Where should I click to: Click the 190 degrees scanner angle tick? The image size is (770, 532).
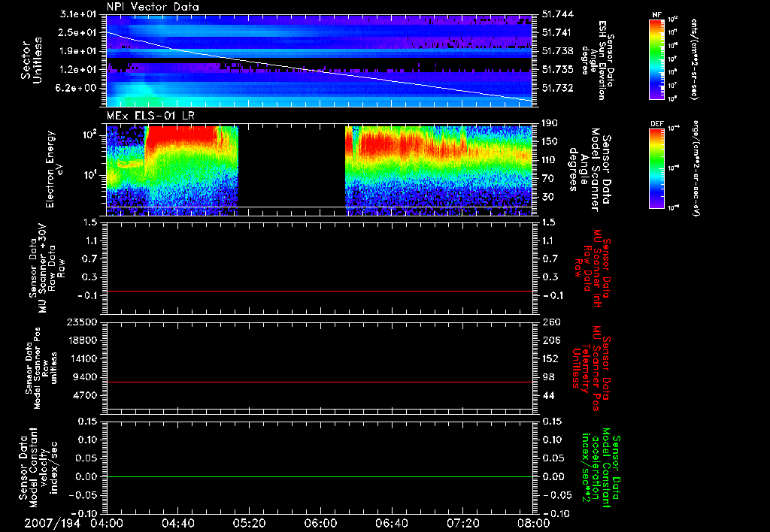coord(550,123)
